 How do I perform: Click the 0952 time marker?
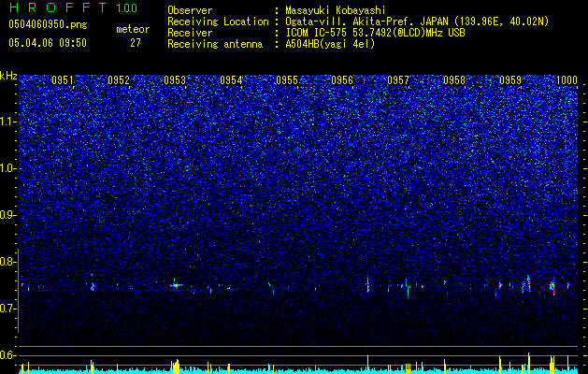(x=119, y=80)
